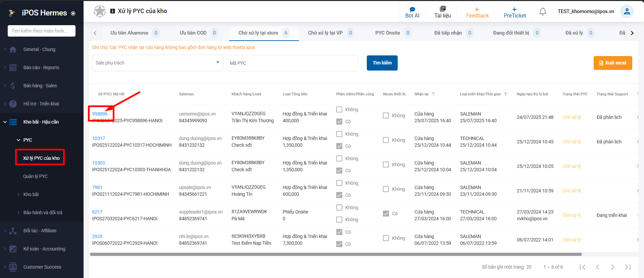Image resolution: width=644 pixels, height=278 pixels.
Task: Click the Mã PYC input field
Action: tap(292, 63)
